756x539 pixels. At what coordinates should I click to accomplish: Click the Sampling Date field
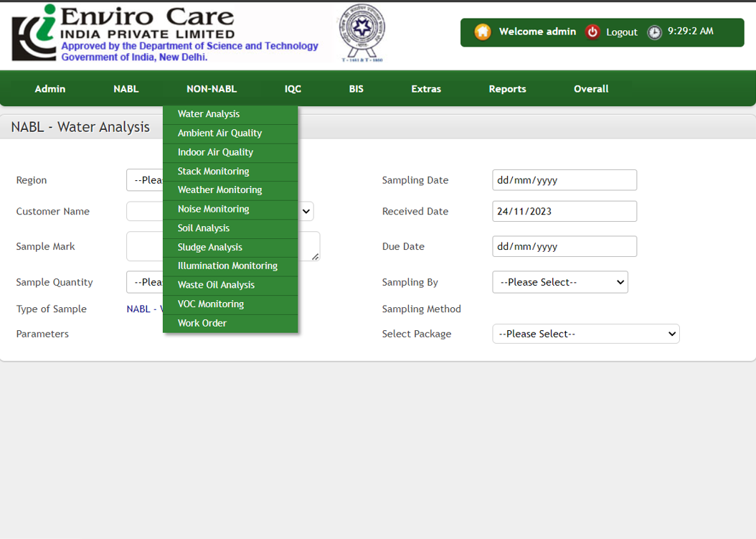coord(564,180)
